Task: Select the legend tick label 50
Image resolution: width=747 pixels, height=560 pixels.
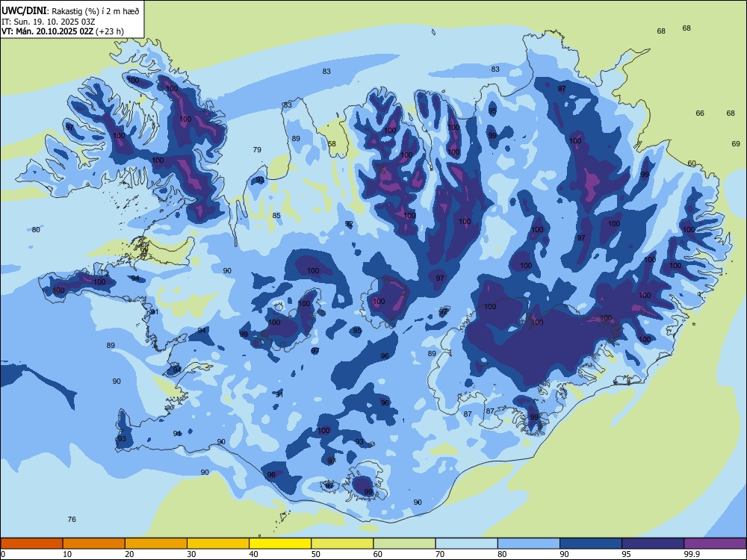Action: point(315,554)
